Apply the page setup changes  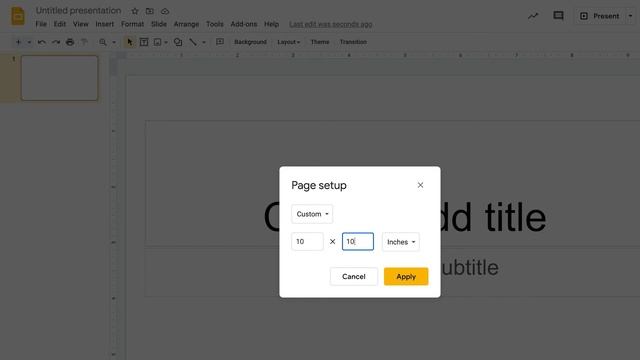click(406, 276)
